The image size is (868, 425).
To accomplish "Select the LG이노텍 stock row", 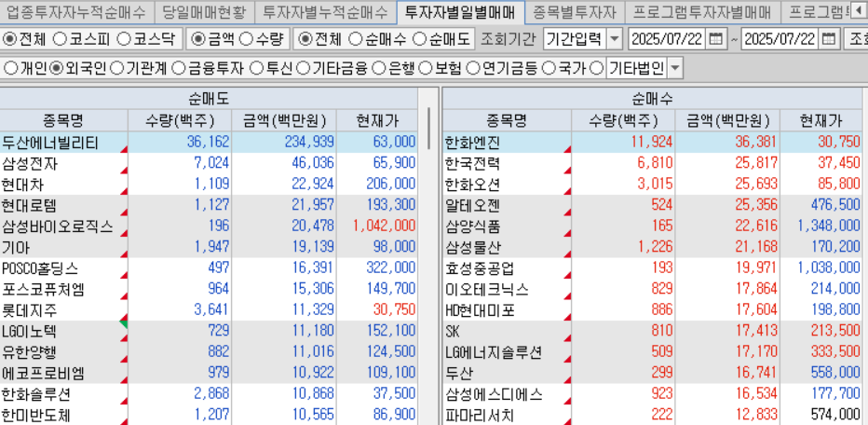I will point(209,332).
